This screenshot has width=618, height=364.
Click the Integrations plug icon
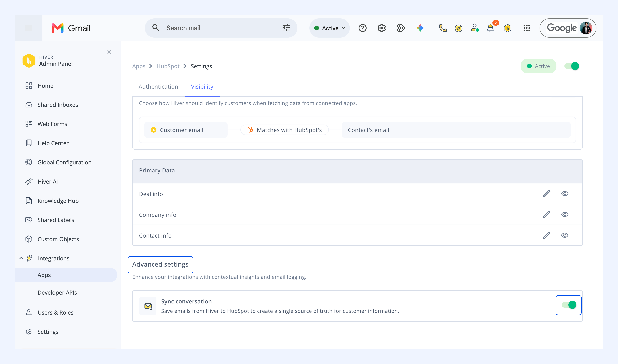click(29, 258)
